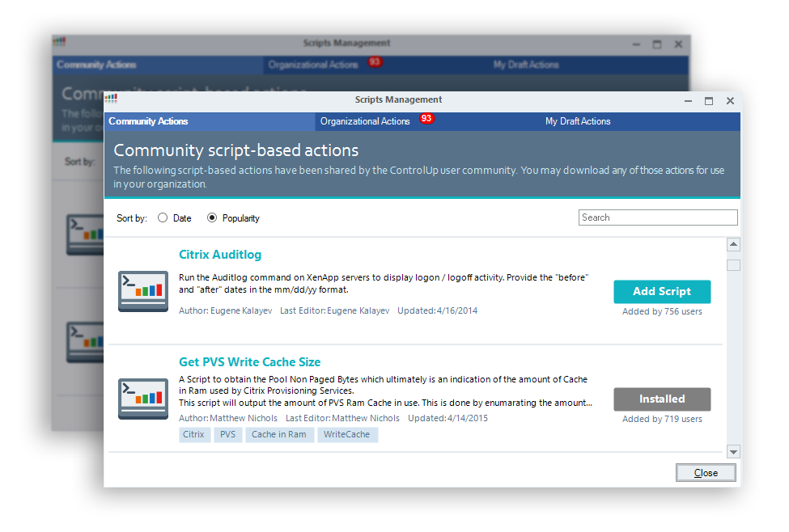Image resolution: width=789 pixels, height=532 pixels.
Task: Switch to the Community Actions tab
Action: (210, 122)
